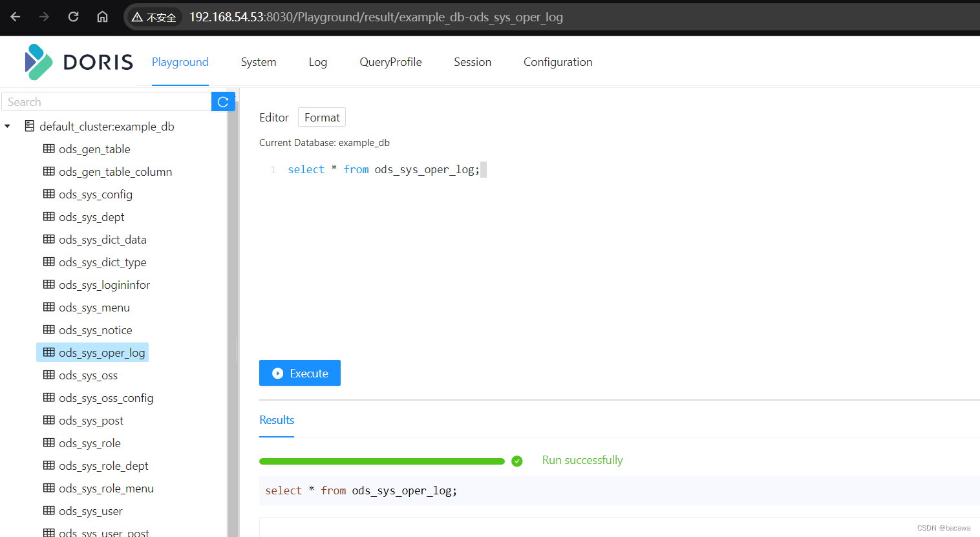Screen dimensions: 980x537
Task: Click the browser address bar URL
Action: pyautogui.click(x=376, y=17)
